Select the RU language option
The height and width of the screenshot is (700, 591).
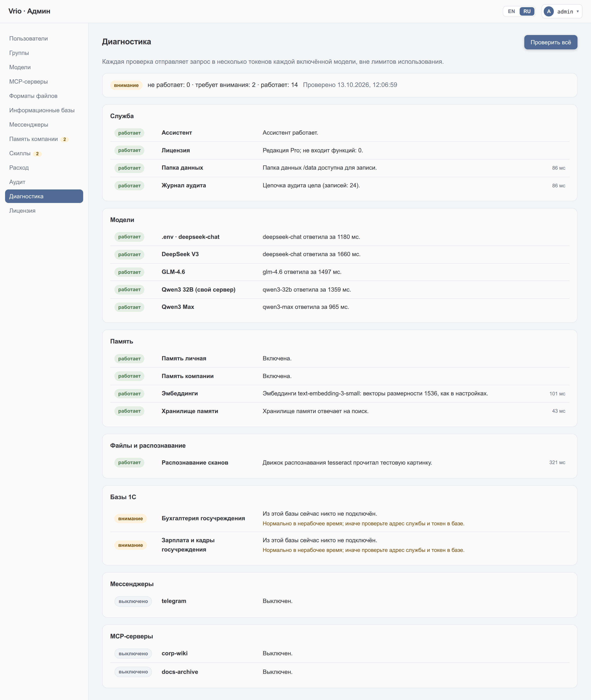[527, 11]
